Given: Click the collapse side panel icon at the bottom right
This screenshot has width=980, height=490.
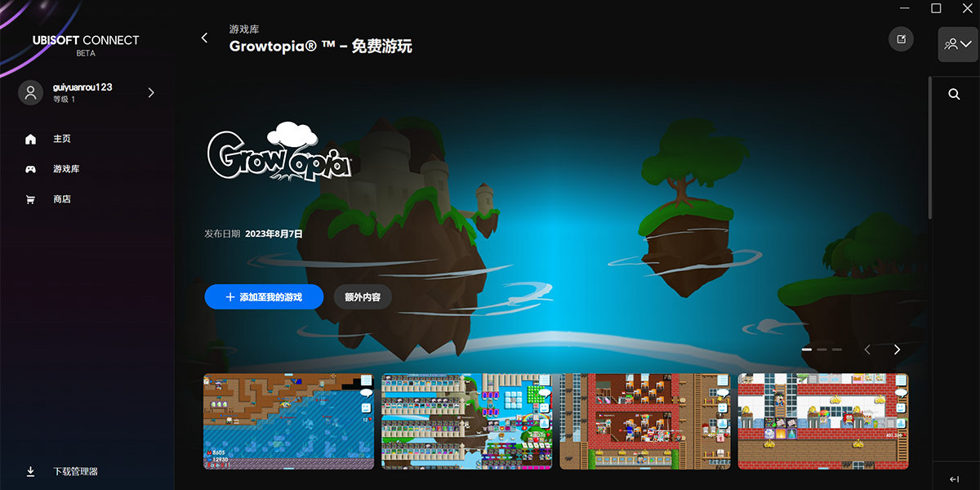Looking at the screenshot, I should point(954,479).
